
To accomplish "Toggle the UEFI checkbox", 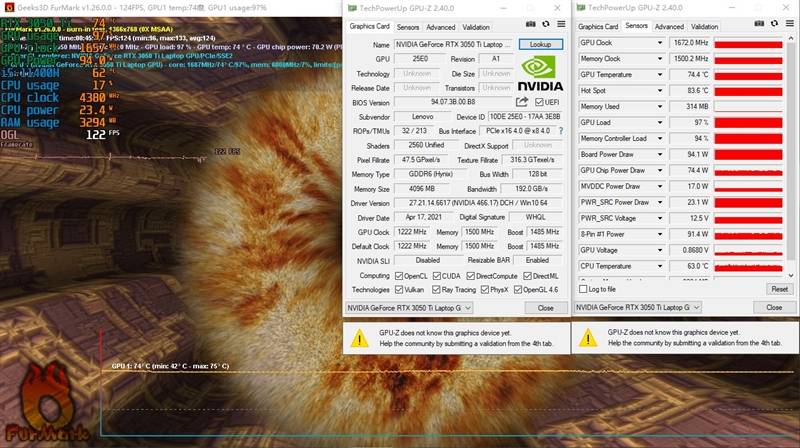I will 539,102.
